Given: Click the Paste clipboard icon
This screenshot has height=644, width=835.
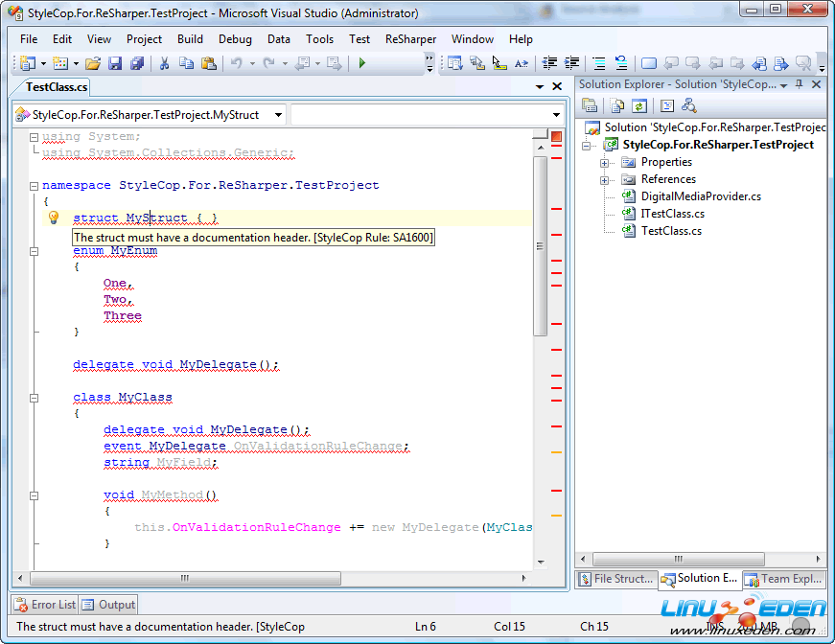Looking at the screenshot, I should [208, 63].
